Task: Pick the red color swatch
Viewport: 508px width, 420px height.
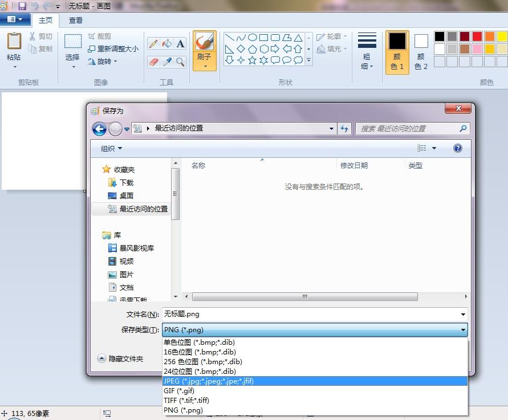Action: [x=477, y=36]
